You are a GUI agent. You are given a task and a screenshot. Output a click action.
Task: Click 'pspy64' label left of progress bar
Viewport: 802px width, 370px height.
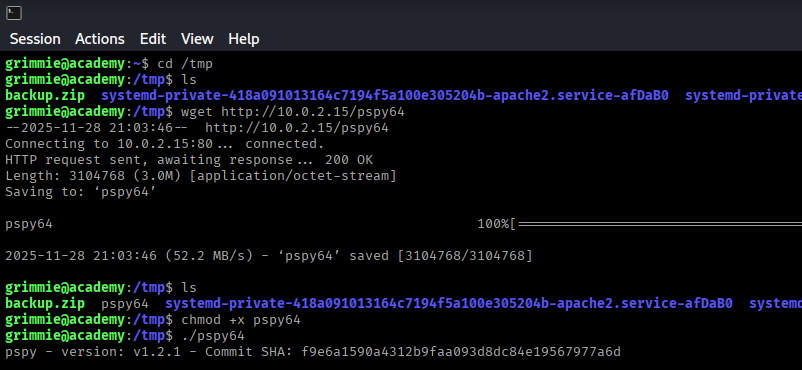pos(29,224)
